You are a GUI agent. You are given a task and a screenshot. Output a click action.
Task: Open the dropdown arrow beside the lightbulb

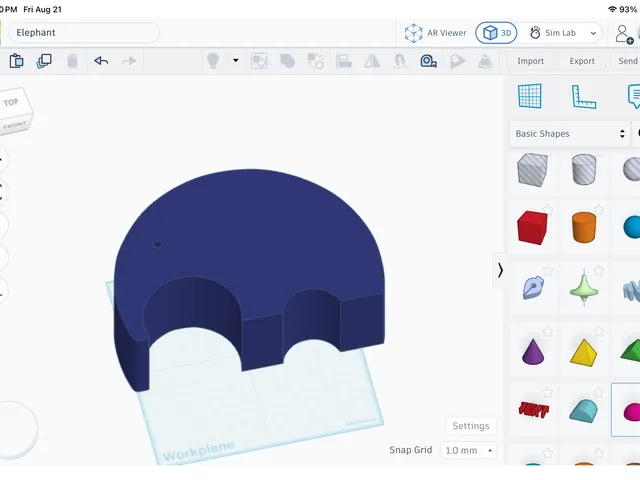click(236, 60)
